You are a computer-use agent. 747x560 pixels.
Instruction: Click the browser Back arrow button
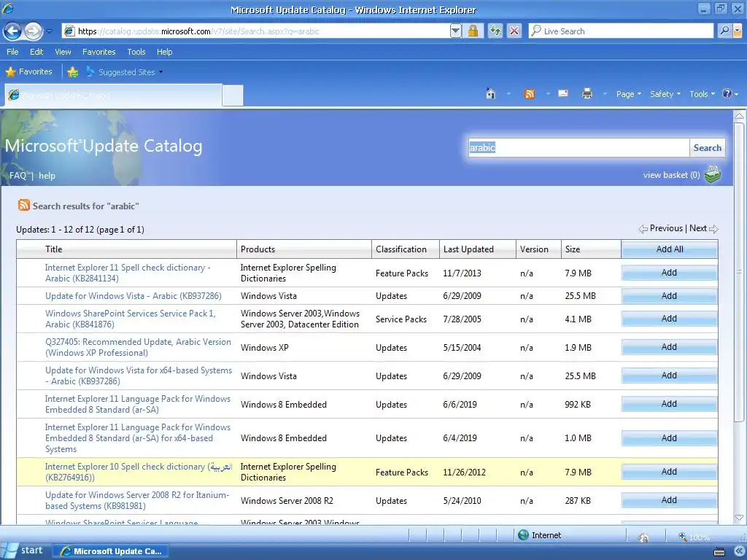(x=13, y=31)
